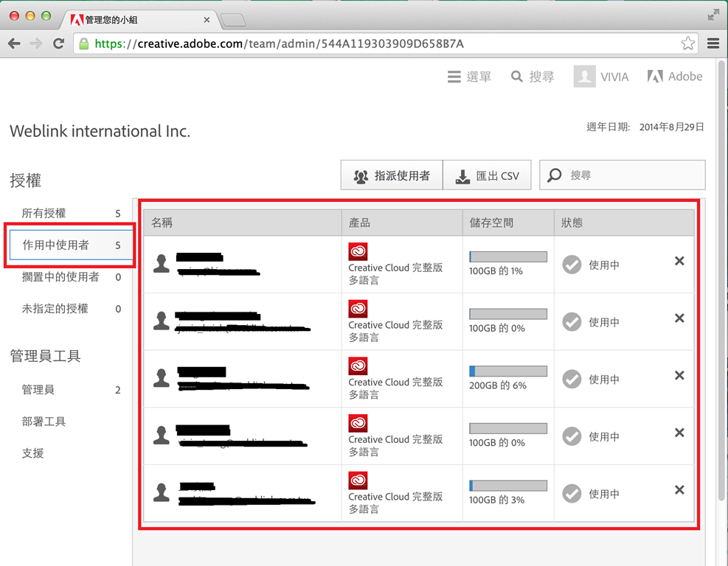Sort by the 名稱 column header
This screenshot has height=566, width=728.
click(243, 223)
